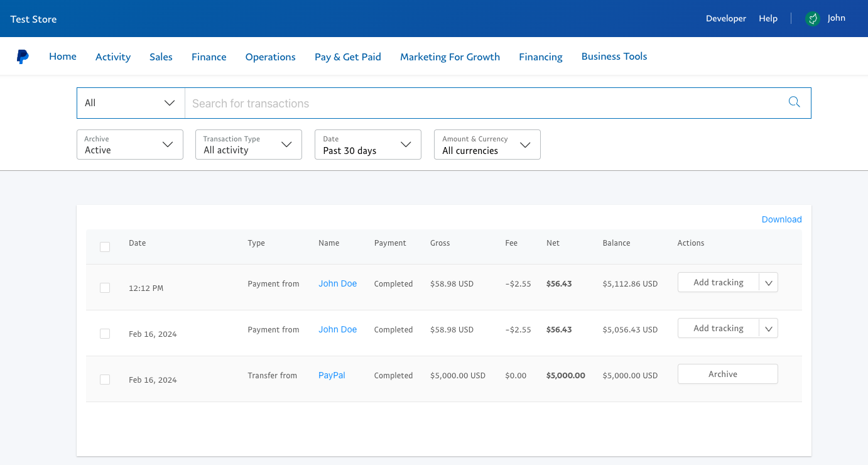
Task: Open the PayPal name link in table
Action: tap(332, 375)
